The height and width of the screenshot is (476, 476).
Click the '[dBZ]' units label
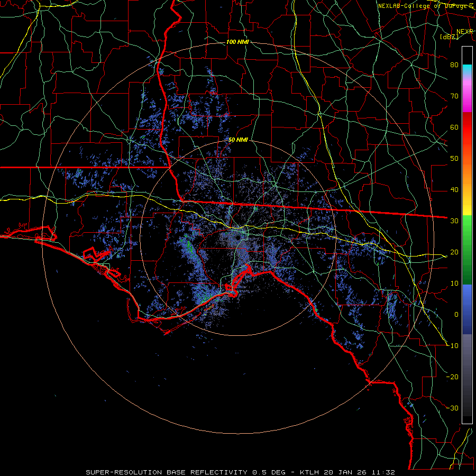pos(449,36)
